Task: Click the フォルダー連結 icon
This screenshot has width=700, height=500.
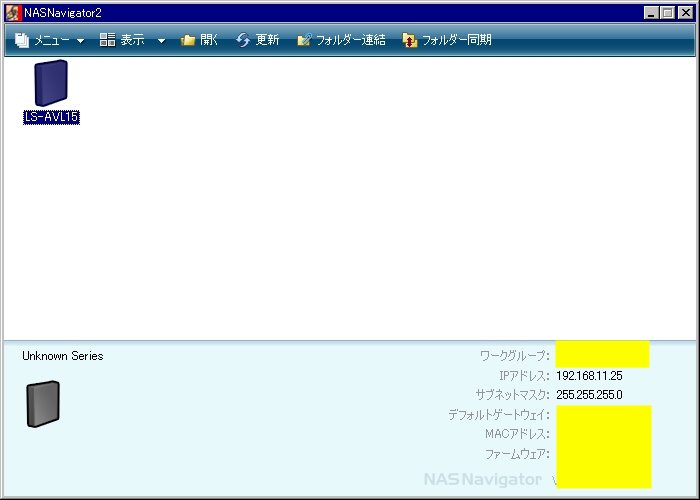Action: [304, 40]
